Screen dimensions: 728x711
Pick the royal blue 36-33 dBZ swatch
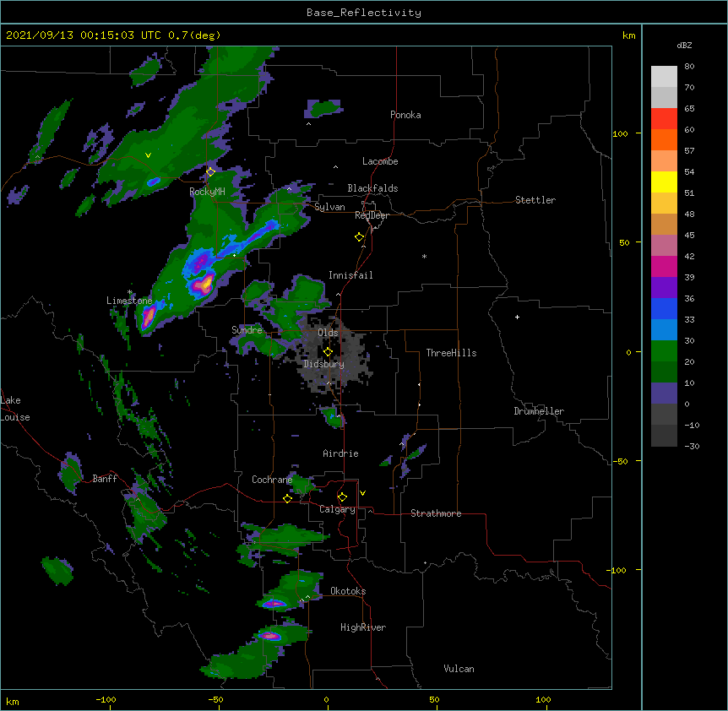pos(664,308)
